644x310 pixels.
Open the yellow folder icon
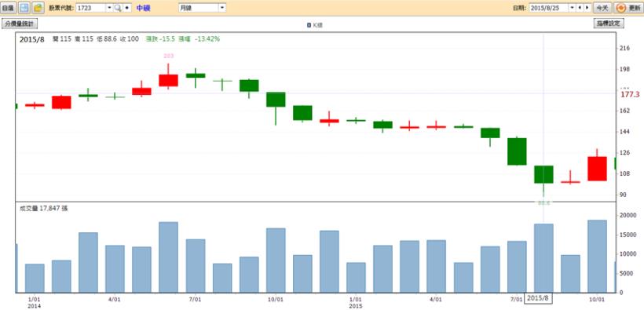click(38, 8)
